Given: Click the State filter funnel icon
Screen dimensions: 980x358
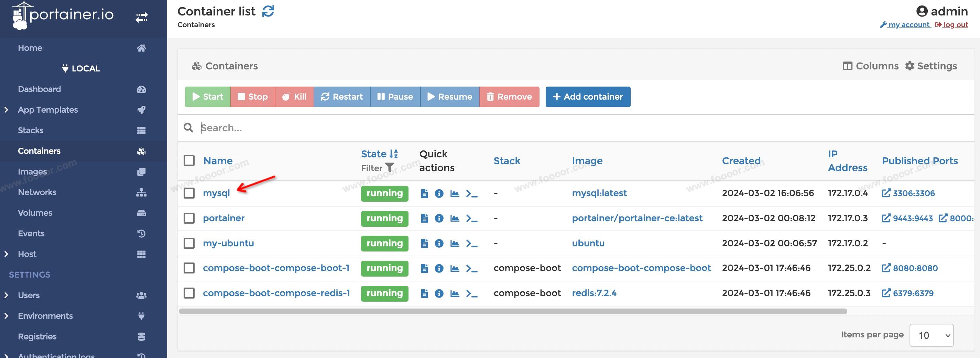Looking at the screenshot, I should [389, 168].
